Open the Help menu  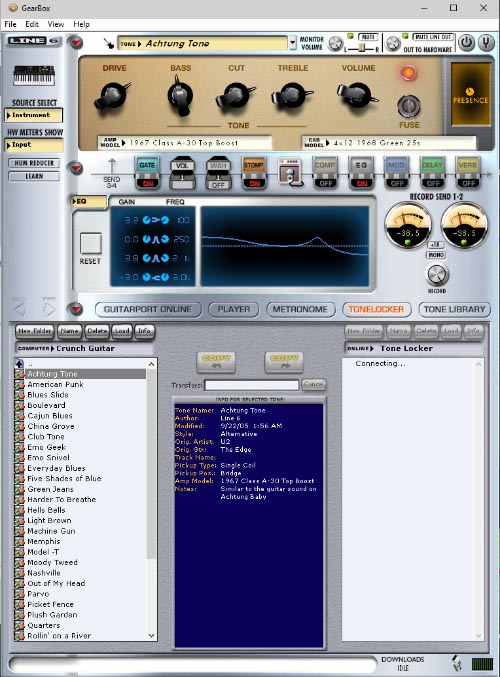[x=81, y=24]
